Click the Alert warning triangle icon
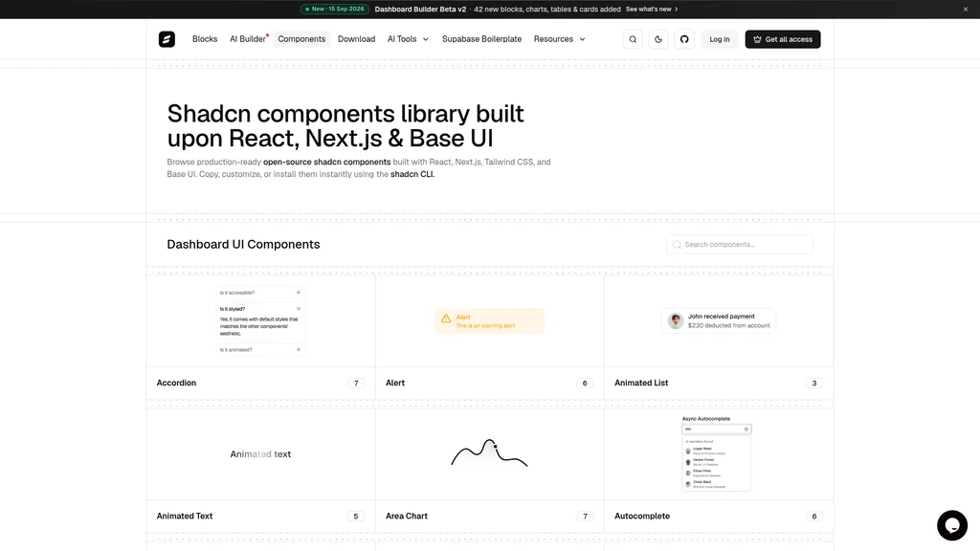This screenshot has height=551, width=980. click(x=446, y=319)
